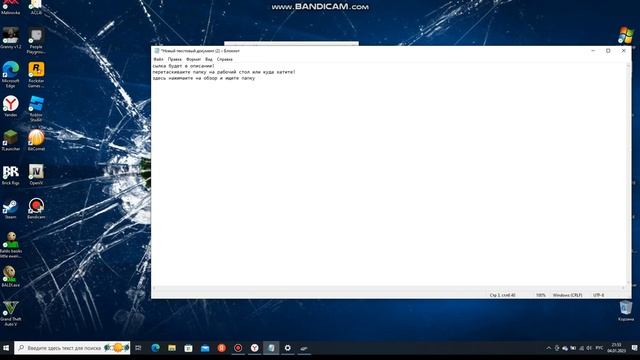Click Notepad's horizontal scrollbar
The image size is (640, 360).
coord(389,288)
